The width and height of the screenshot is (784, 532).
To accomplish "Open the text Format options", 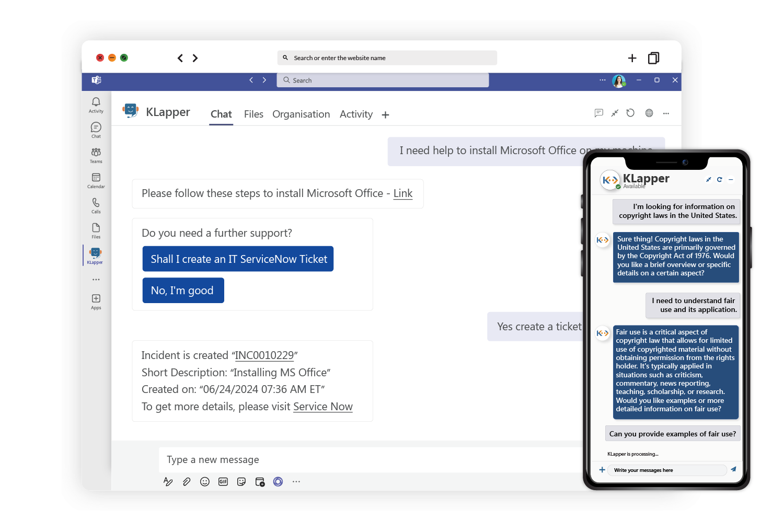I will point(168,482).
